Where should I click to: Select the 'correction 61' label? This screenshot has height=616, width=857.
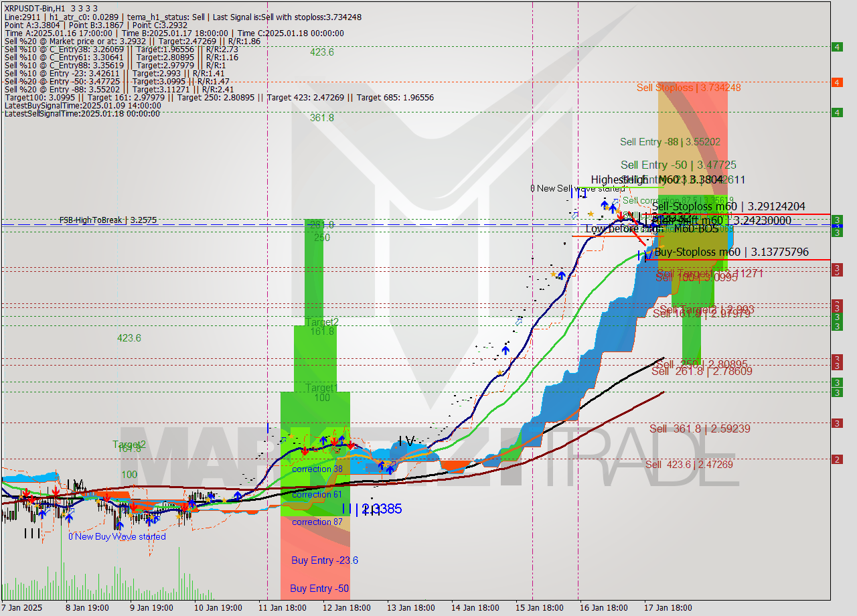click(317, 494)
